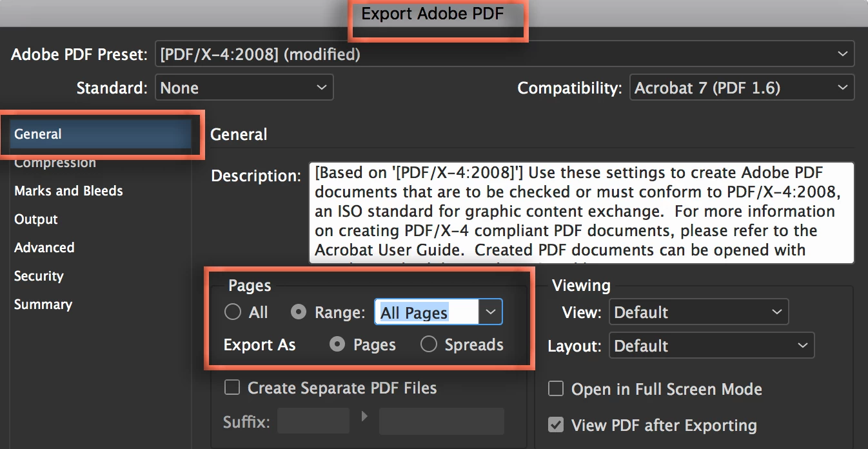Click the first Suffix input field
Image resolution: width=868 pixels, height=449 pixels.
pyautogui.click(x=313, y=421)
